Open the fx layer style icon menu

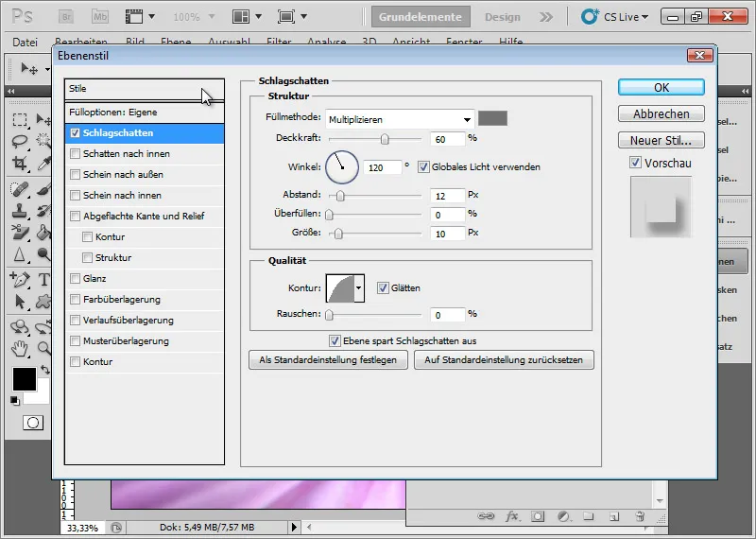pyautogui.click(x=512, y=516)
